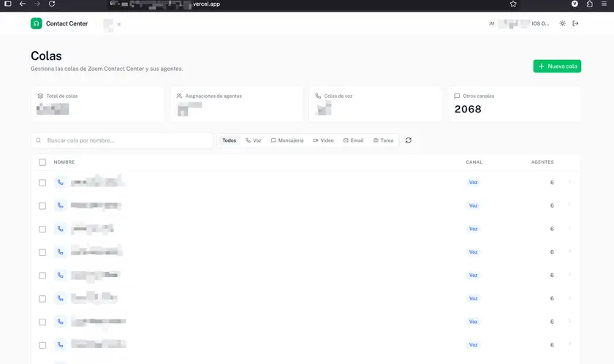Check the select-all checkbox in table header
Screen dimensions: 614x364
(x=42, y=162)
